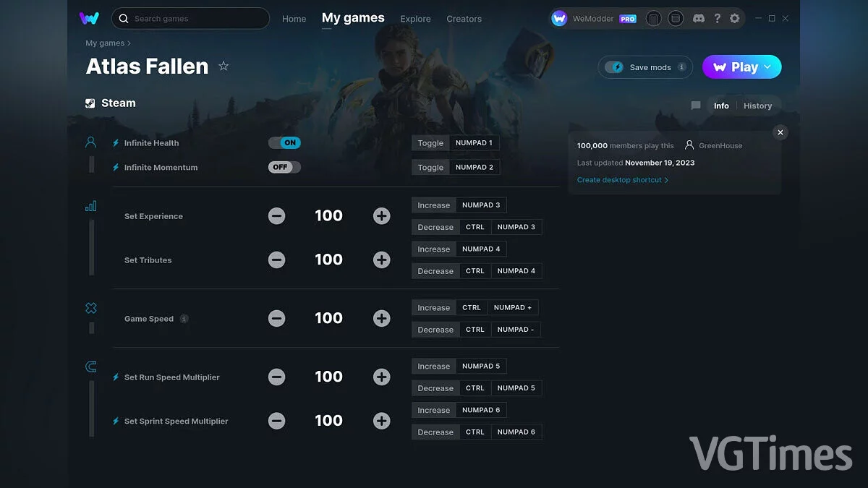868x488 pixels.
Task: Click Set Sprint Speed Multiplier lightning icon
Action: pos(116,421)
